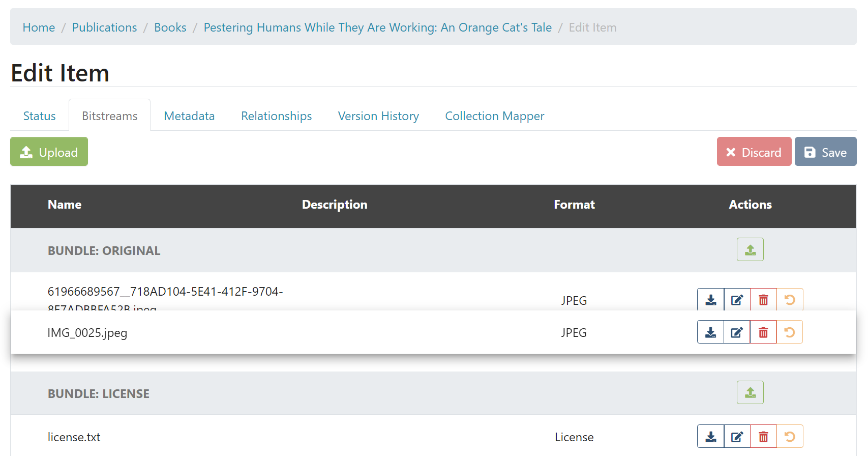Undo changes for IMG_0025.jpeg
Image resolution: width=868 pixels, height=456 pixels.
click(790, 333)
